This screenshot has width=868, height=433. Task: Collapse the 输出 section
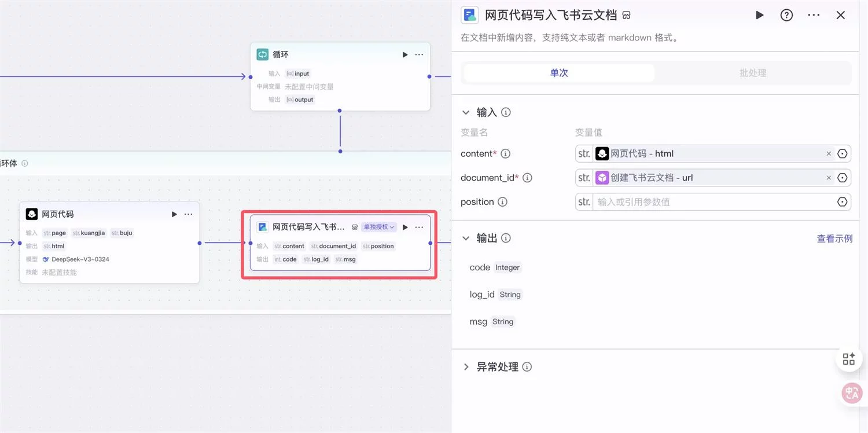click(467, 237)
